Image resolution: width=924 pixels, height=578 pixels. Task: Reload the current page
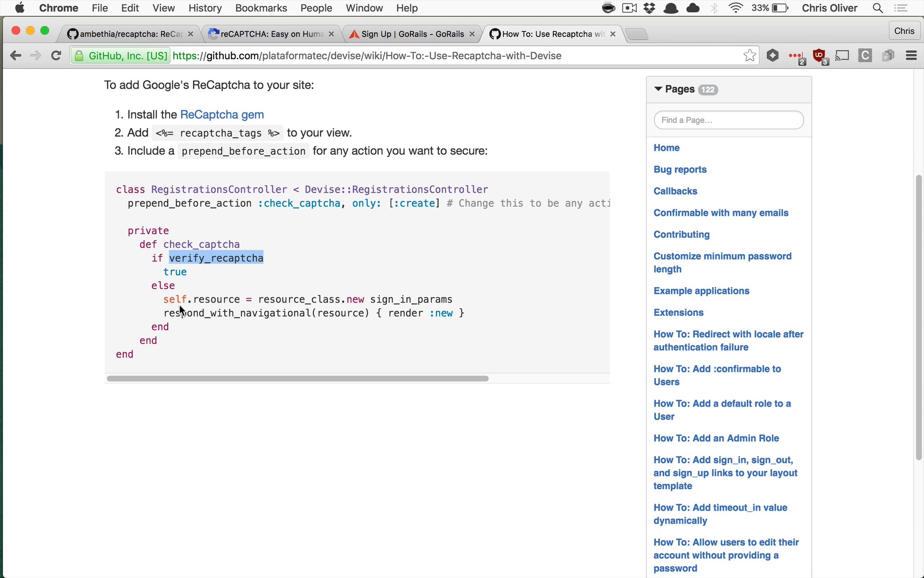tap(56, 55)
